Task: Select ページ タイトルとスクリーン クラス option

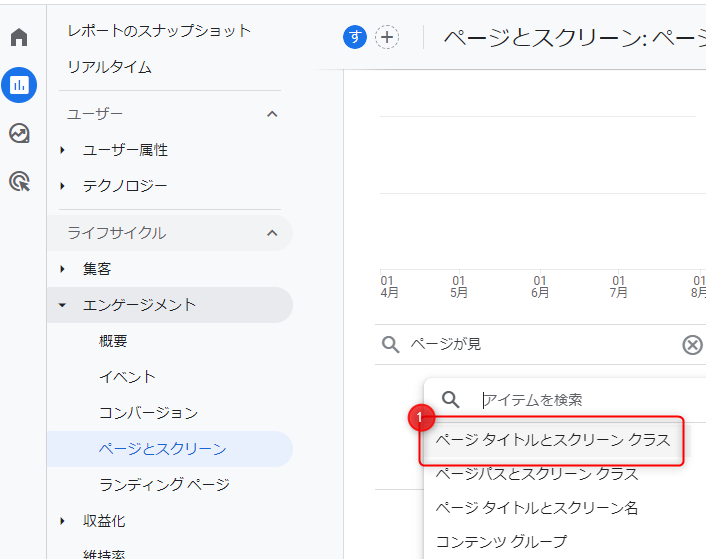Action: [x=553, y=440]
